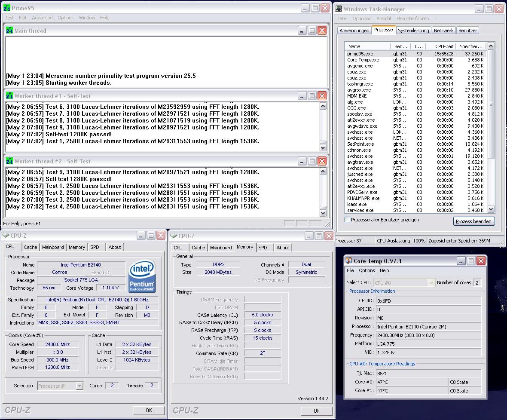Open the Processor #1 selection dropdown in CPU-Z
The image size is (507, 420).
(79, 386)
